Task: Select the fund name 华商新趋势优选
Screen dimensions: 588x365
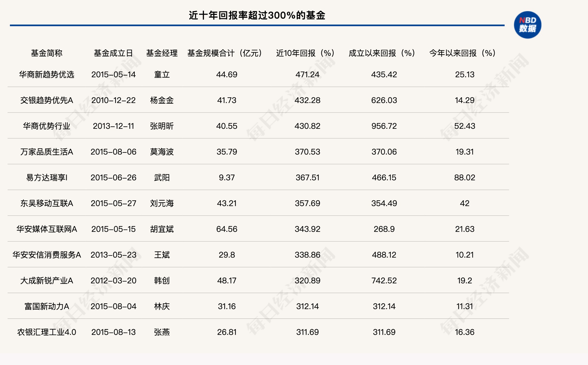Action: [47, 75]
